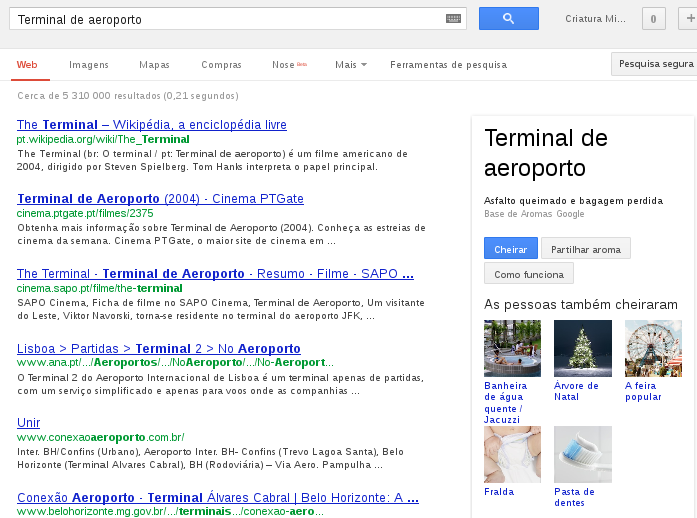Switch to the Imagens tab

pos(89,65)
